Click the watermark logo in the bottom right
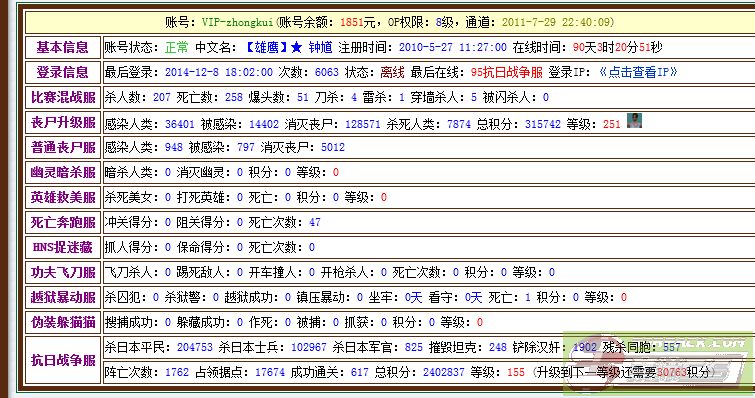The height and width of the screenshot is (398, 755). [x=658, y=360]
